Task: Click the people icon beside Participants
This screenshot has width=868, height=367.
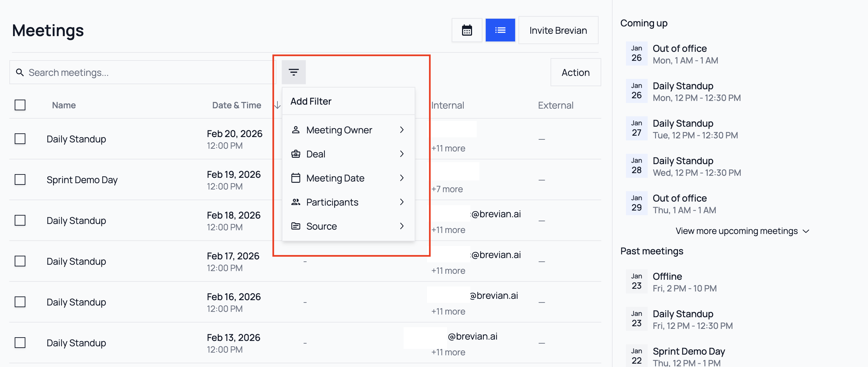Action: coord(296,202)
